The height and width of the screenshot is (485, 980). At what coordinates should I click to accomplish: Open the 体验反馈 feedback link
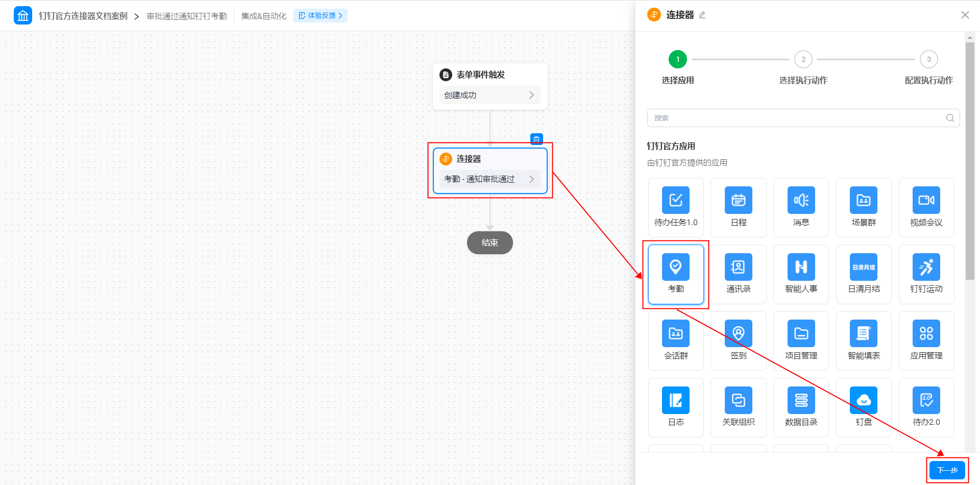point(321,15)
